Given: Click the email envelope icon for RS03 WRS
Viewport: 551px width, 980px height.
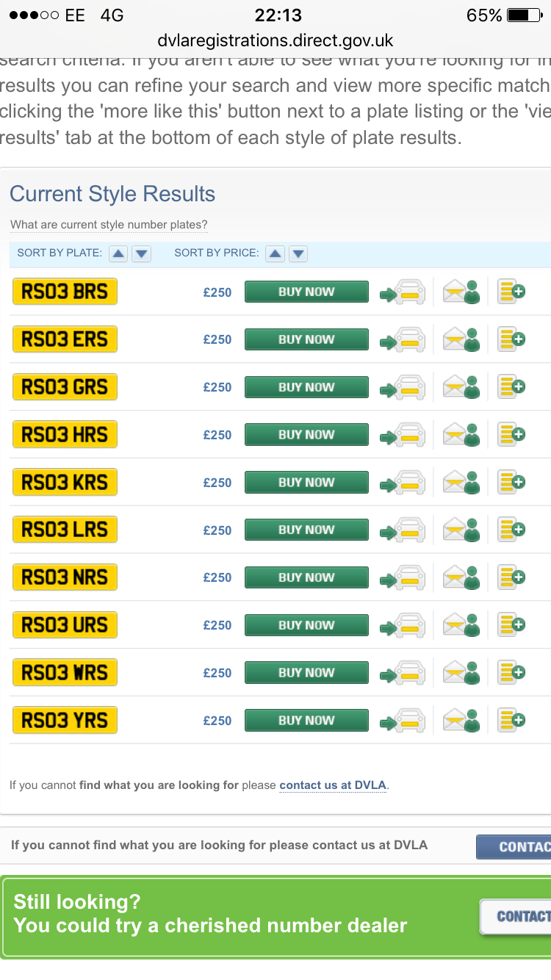Looking at the screenshot, I should point(461,673).
